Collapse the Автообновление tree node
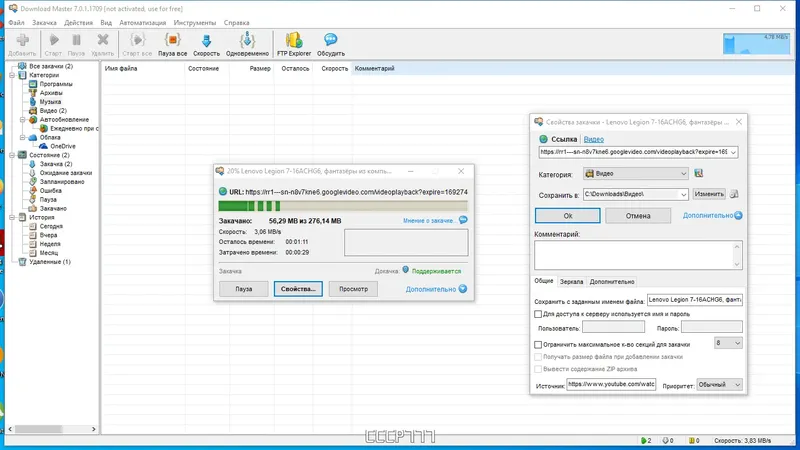Viewport: 800px width, 450px height. [22, 119]
